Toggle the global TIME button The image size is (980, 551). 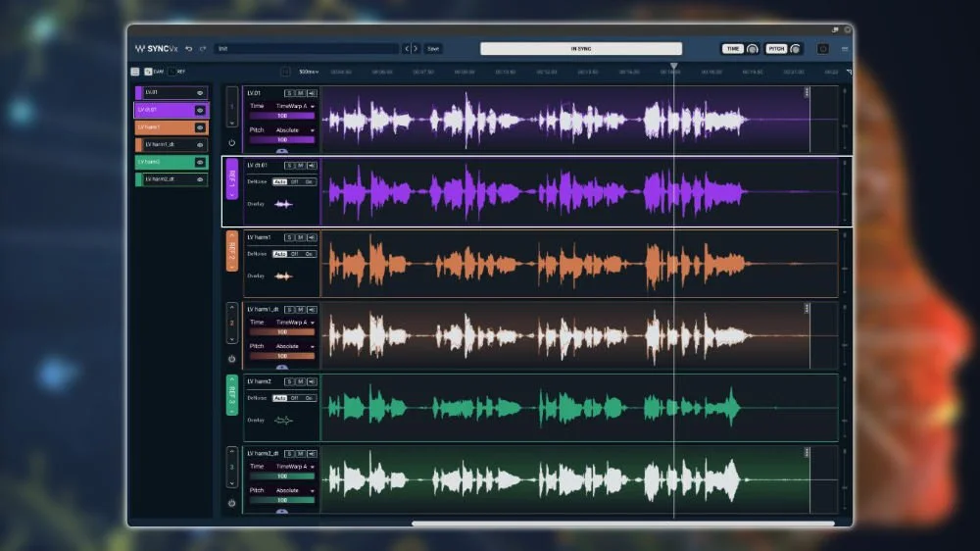point(732,49)
